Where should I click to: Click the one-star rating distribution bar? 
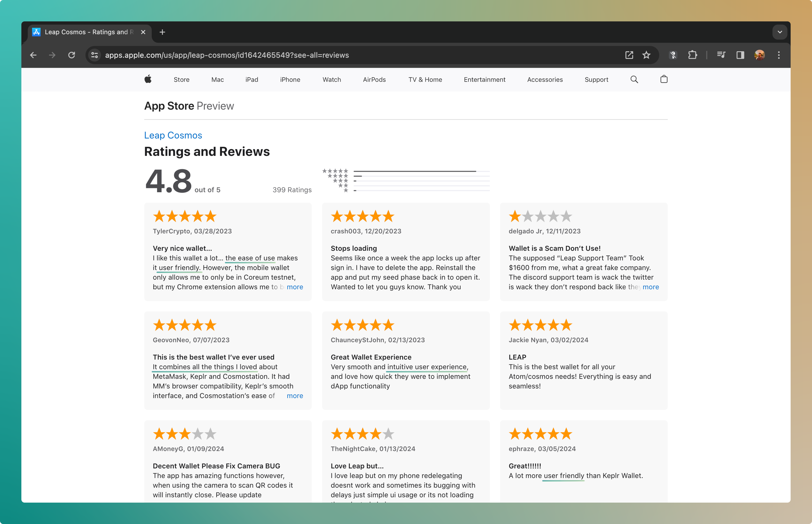tap(421, 190)
